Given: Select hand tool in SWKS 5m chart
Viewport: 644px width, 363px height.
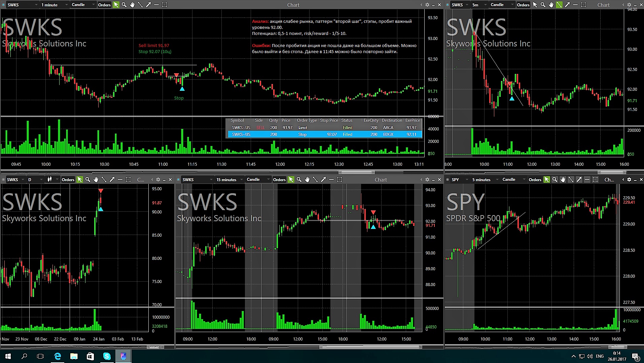Looking at the screenshot, I should click(x=551, y=5).
